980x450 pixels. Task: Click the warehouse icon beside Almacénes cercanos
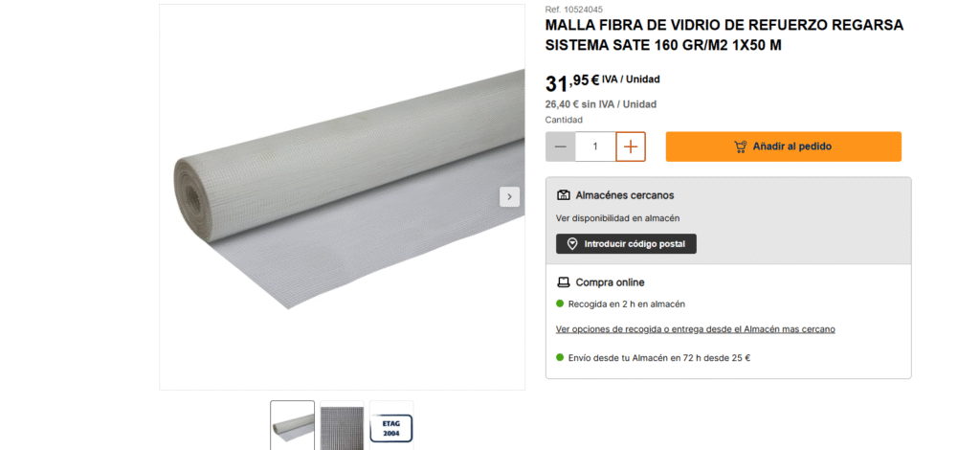563,195
